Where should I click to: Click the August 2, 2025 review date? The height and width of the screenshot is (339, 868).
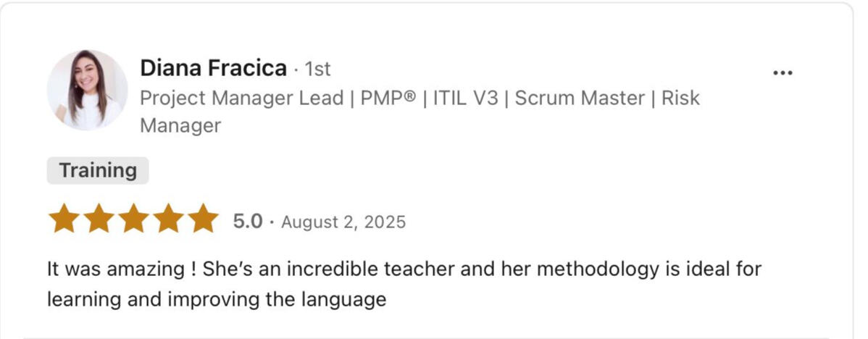[343, 222]
